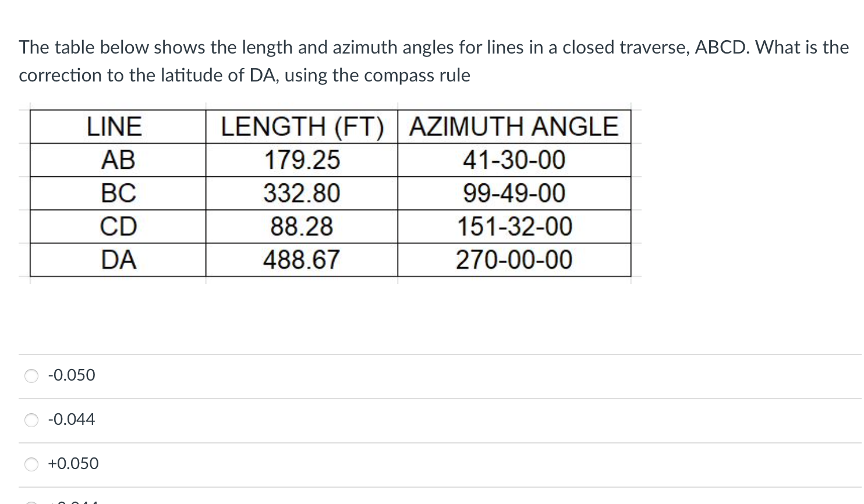The width and height of the screenshot is (864, 504).
Task: Select the DA row in the table
Action: pos(119,260)
